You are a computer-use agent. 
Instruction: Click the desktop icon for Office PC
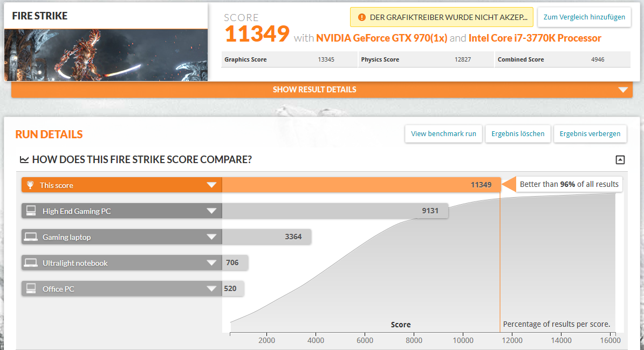(31, 288)
